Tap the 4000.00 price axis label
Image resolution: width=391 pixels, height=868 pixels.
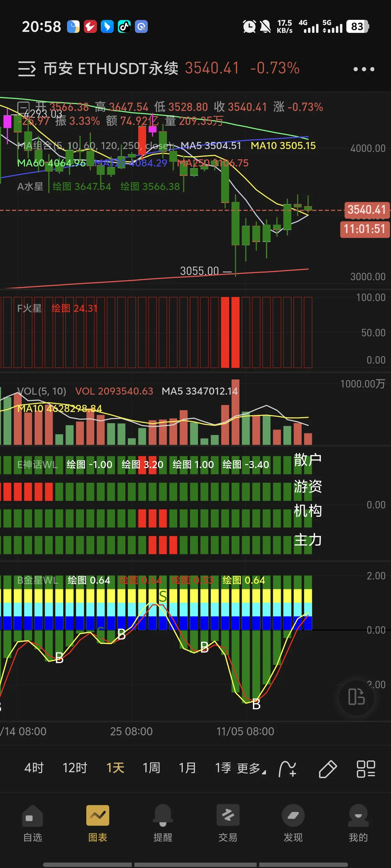click(x=368, y=148)
